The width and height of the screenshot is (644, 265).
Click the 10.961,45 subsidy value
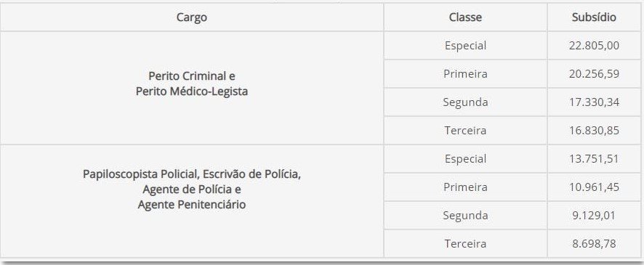[594, 187]
